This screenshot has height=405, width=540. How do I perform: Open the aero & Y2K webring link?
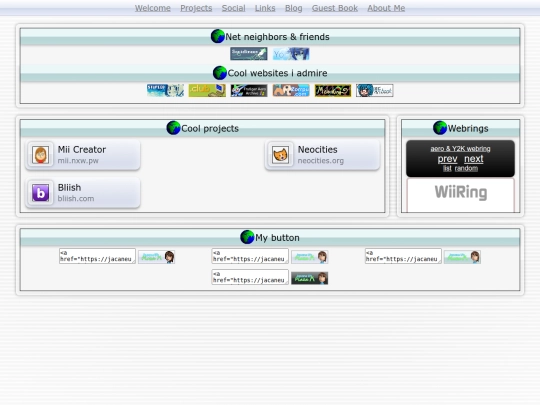point(460,149)
